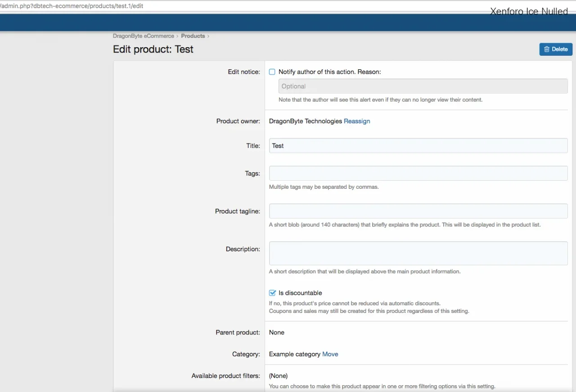Click the Product tagline field label
The width and height of the screenshot is (576, 392).
point(237,211)
